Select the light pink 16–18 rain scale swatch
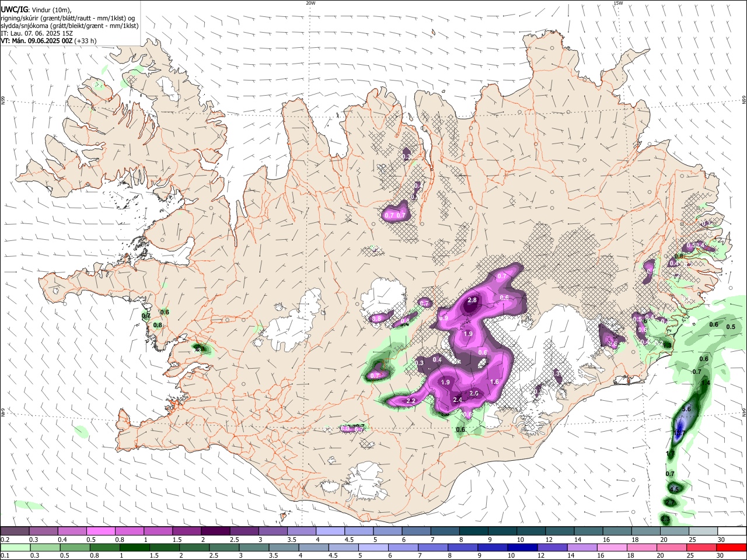The width and height of the screenshot is (747, 560). (x=612, y=547)
